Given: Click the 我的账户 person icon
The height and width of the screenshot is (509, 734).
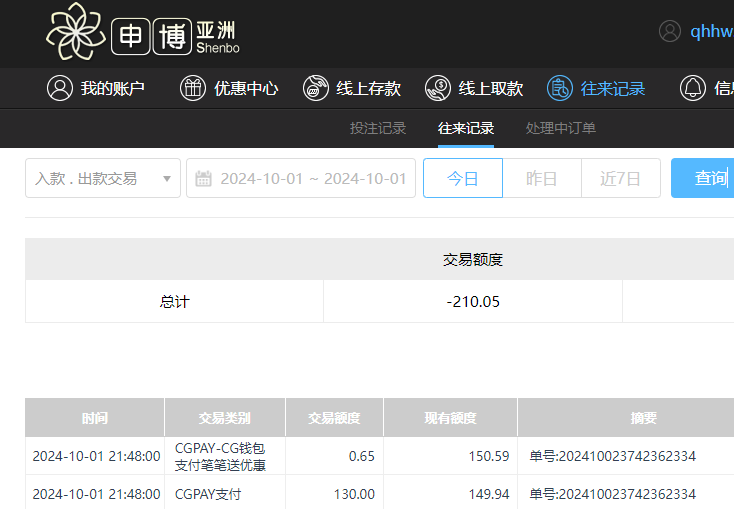Looking at the screenshot, I should (x=60, y=88).
